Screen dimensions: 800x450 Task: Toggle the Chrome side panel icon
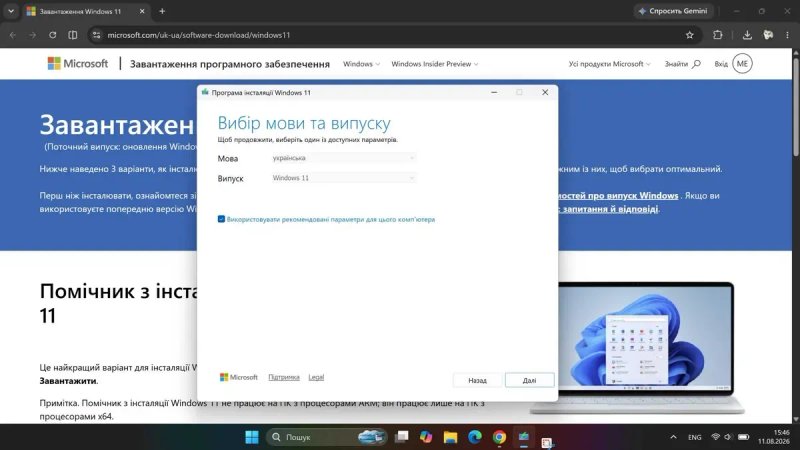[x=72, y=35]
